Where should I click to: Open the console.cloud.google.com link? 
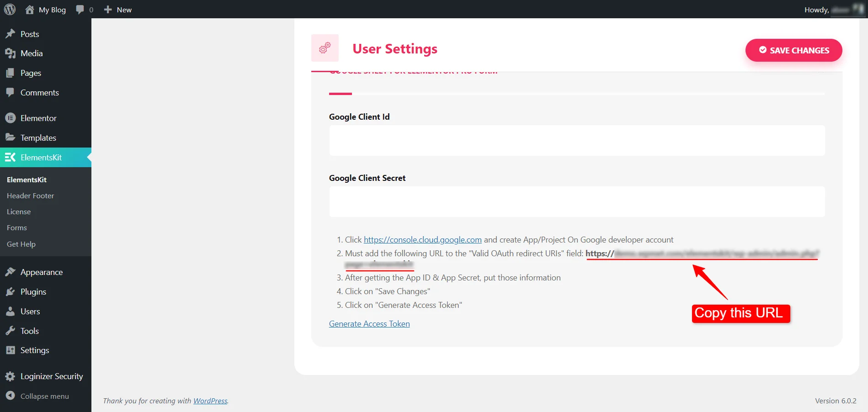coord(422,240)
